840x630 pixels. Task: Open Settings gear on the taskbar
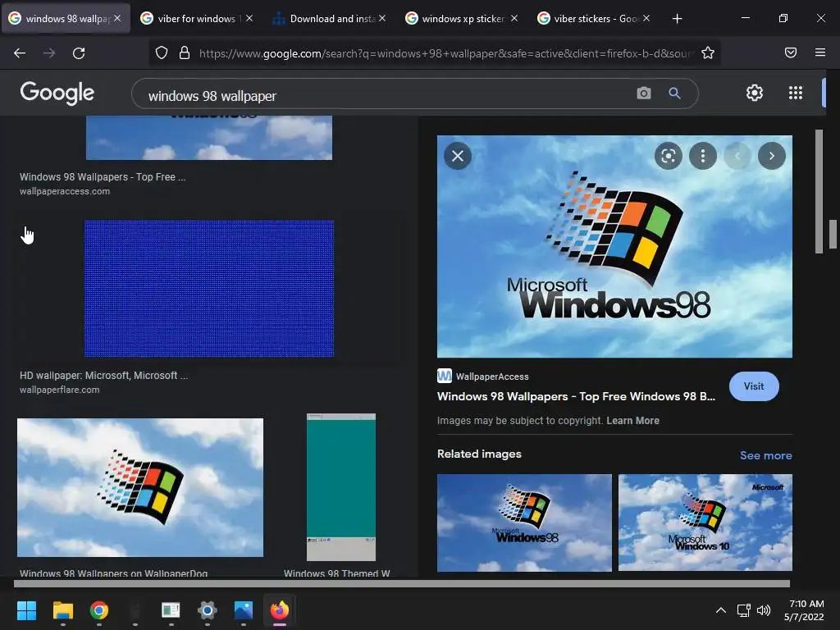(x=208, y=610)
